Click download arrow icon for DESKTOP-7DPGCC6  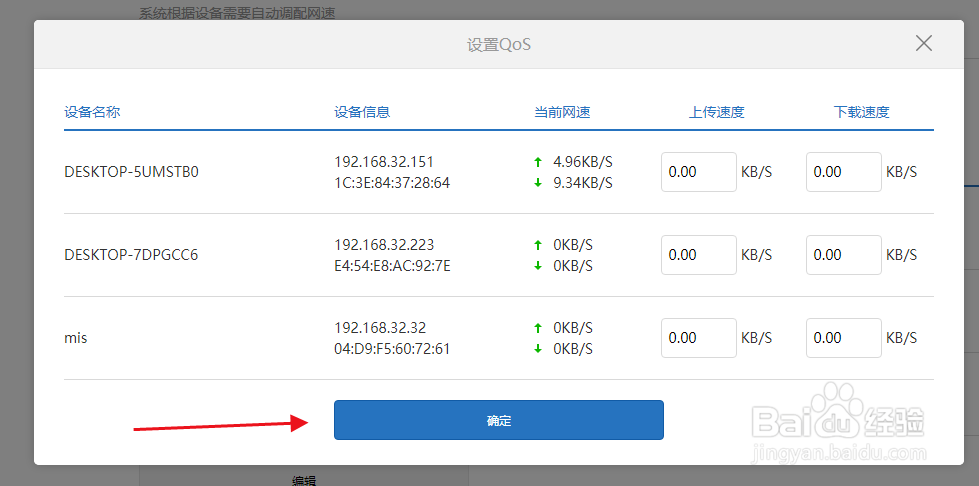538,266
